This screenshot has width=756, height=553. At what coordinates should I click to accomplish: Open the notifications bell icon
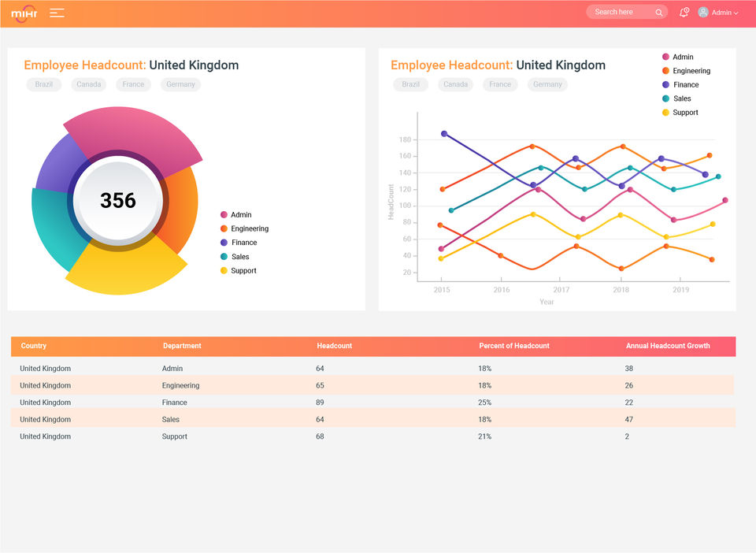click(684, 13)
